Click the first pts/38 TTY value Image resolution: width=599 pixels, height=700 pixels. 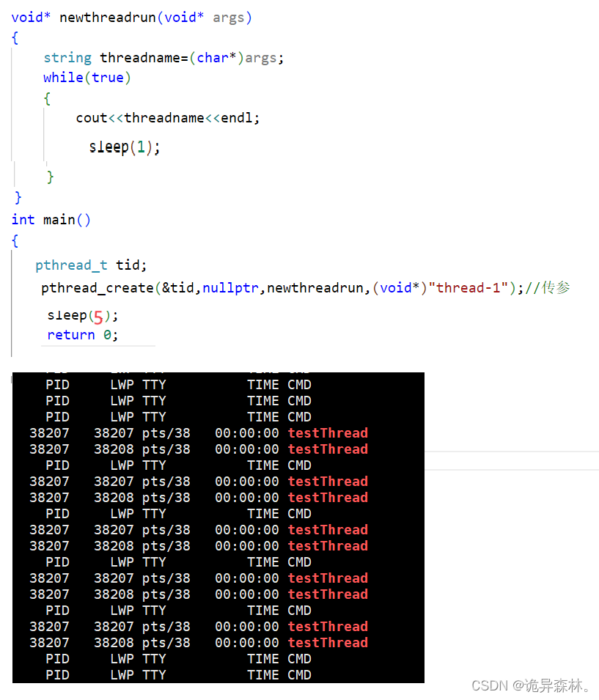(166, 433)
